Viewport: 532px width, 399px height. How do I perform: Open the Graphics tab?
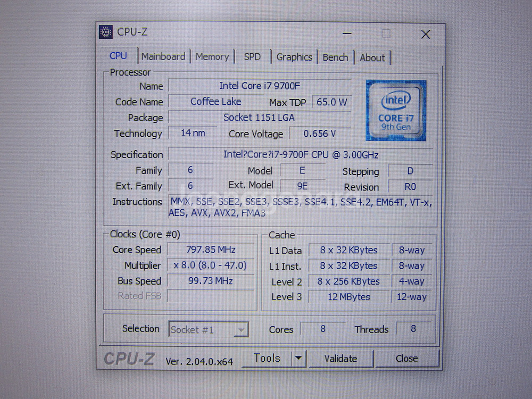(x=294, y=57)
